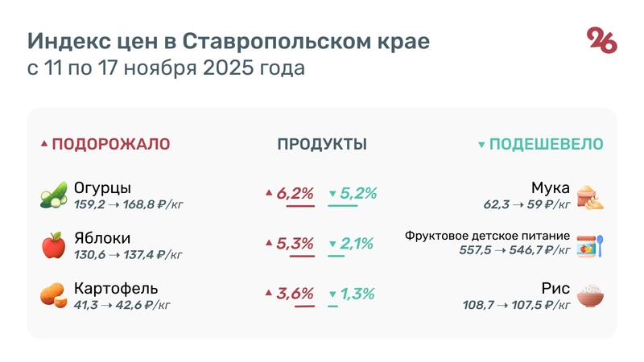Click the Рис price 108,7 → 107,5

528,304
